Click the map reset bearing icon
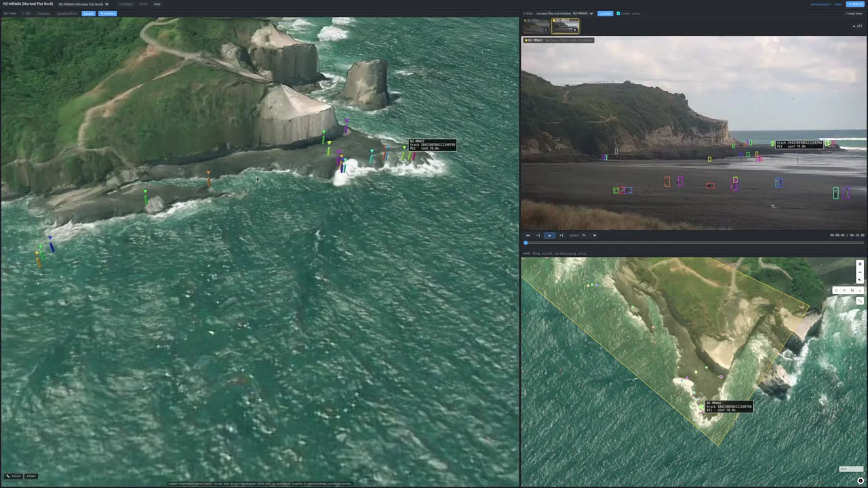Image resolution: width=868 pixels, height=488 pixels. pyautogui.click(x=860, y=280)
